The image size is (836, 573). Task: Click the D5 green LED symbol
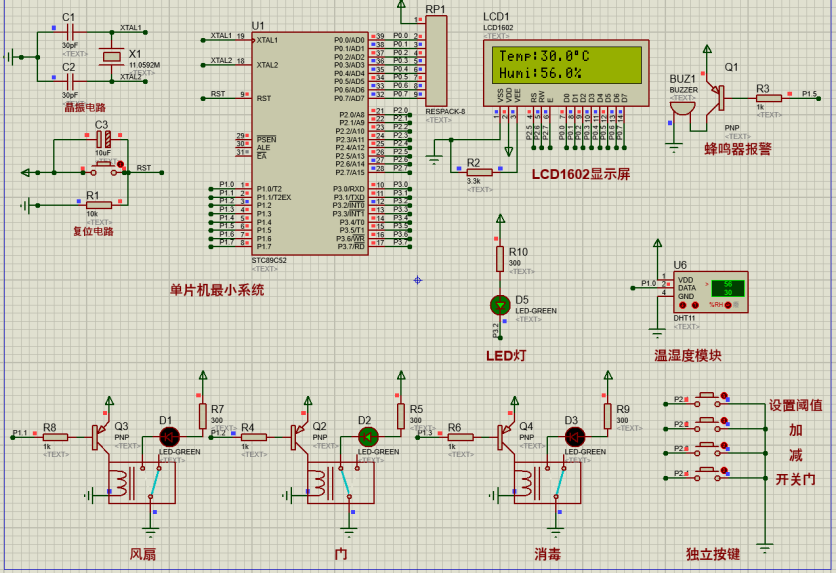tap(500, 305)
